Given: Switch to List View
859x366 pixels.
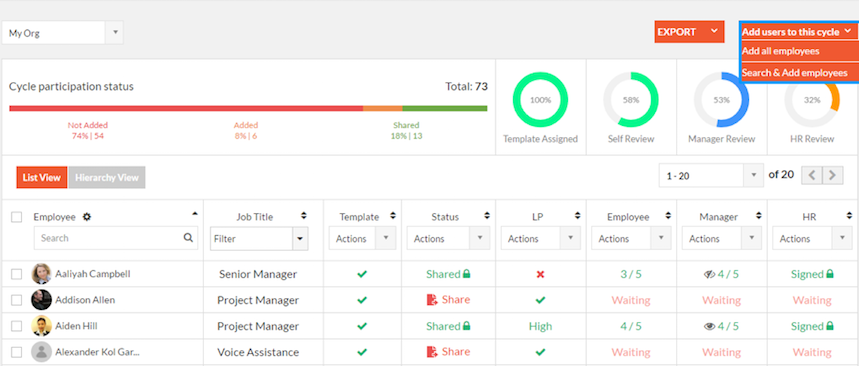Looking at the screenshot, I should coord(42,178).
